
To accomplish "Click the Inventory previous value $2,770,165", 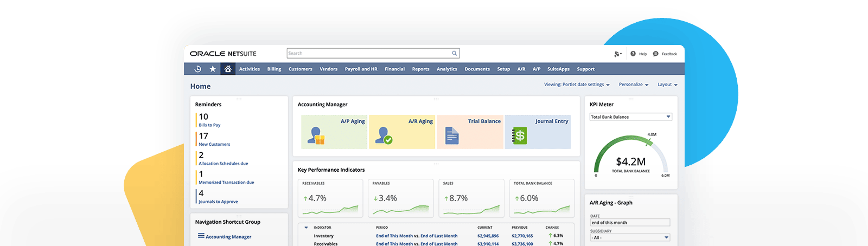I will coord(522,236).
